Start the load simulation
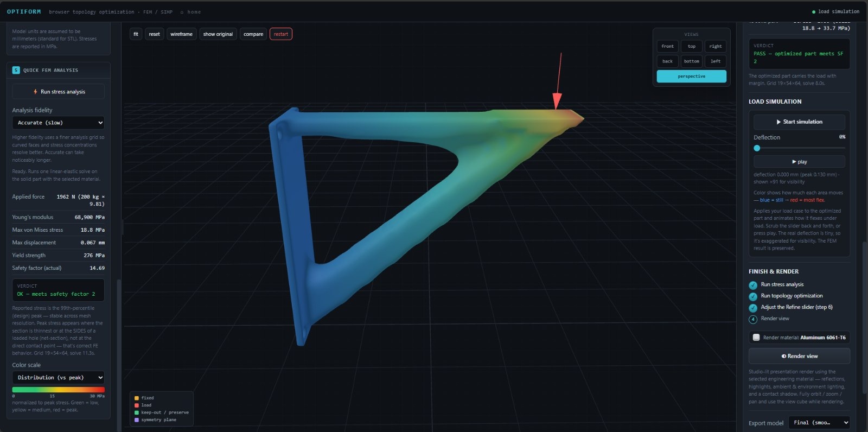 click(799, 122)
